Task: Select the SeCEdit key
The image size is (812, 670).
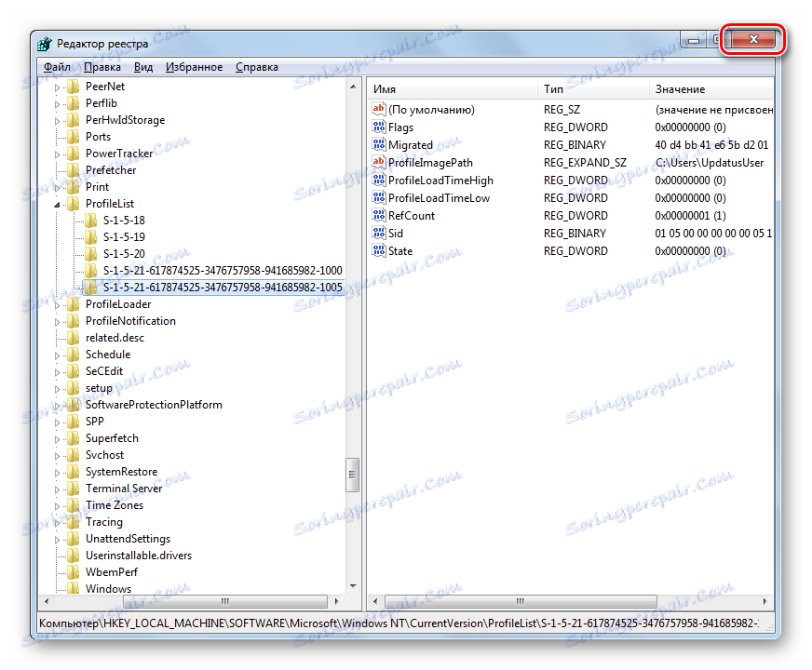Action: coord(104,371)
